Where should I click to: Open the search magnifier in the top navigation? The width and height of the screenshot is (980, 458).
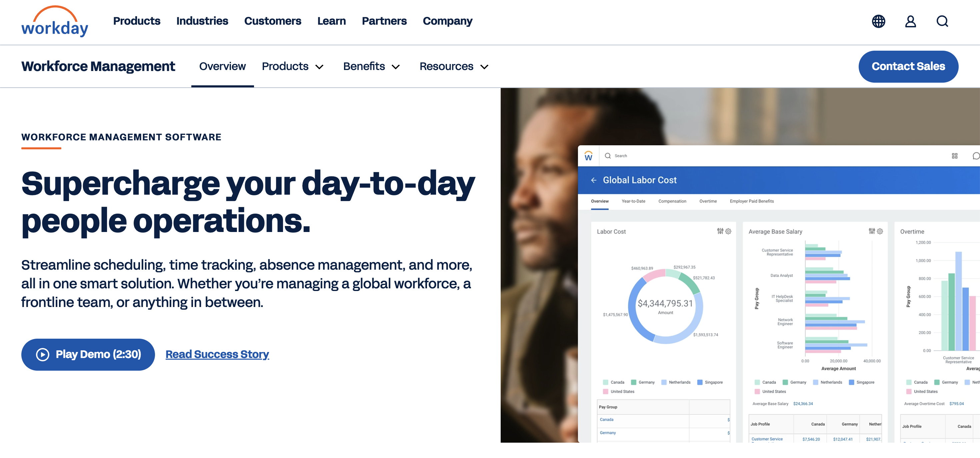coord(942,21)
